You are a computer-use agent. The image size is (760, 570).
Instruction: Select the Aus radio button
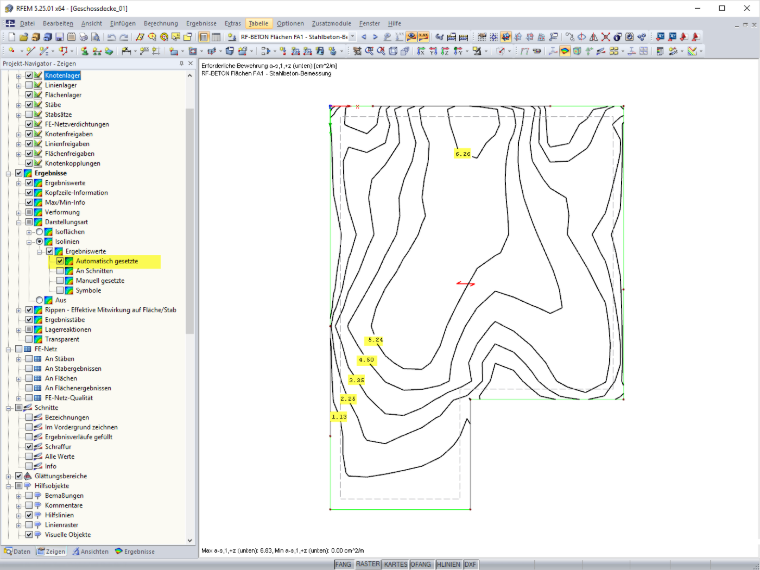coord(39,300)
